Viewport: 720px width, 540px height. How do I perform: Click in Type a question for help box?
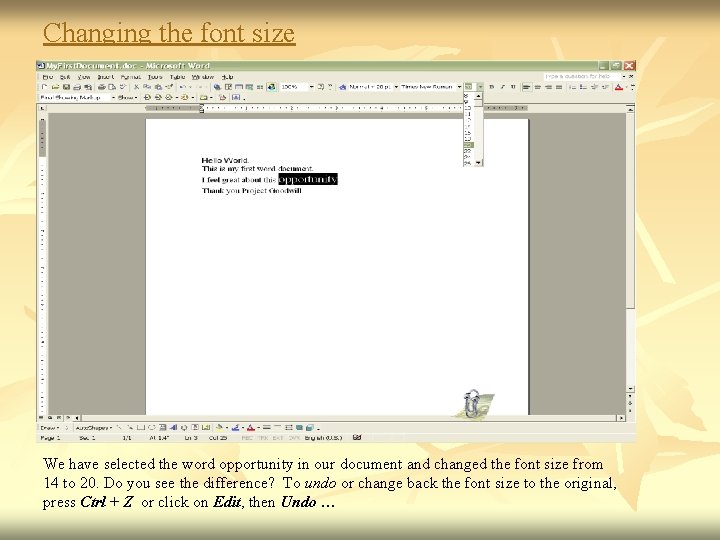click(583, 76)
